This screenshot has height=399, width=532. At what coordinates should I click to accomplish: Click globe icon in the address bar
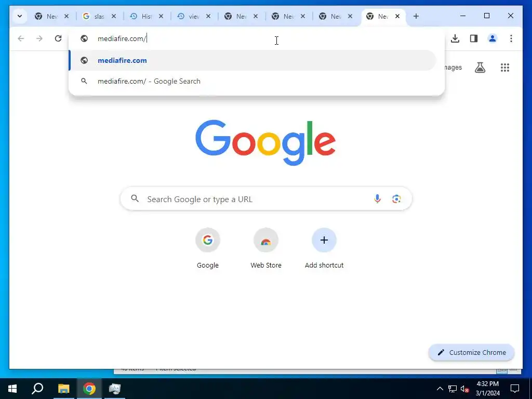pyautogui.click(x=84, y=38)
